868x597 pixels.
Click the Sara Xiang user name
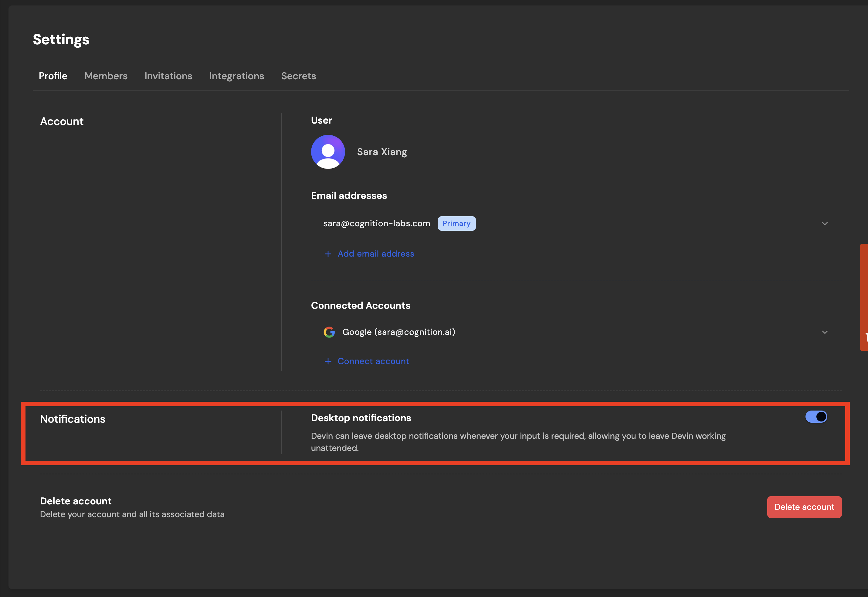tap(382, 152)
